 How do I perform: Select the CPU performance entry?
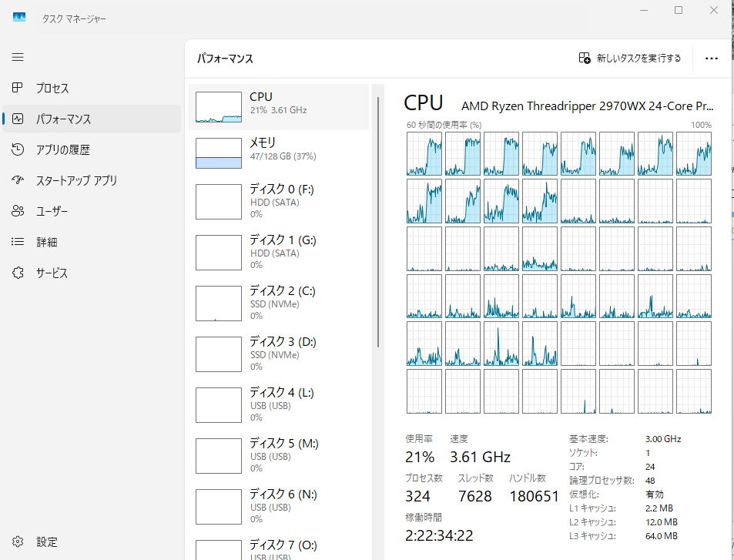click(x=279, y=107)
